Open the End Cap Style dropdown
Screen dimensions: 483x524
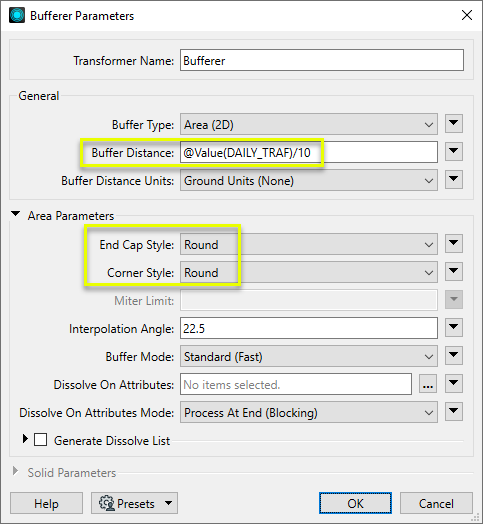(x=309, y=244)
